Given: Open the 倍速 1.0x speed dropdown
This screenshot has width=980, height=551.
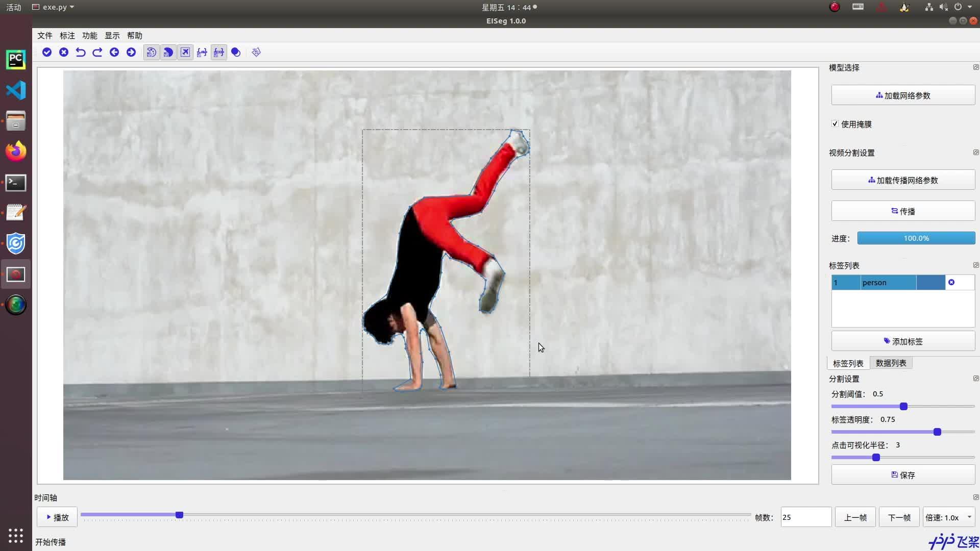Looking at the screenshot, I should point(948,517).
